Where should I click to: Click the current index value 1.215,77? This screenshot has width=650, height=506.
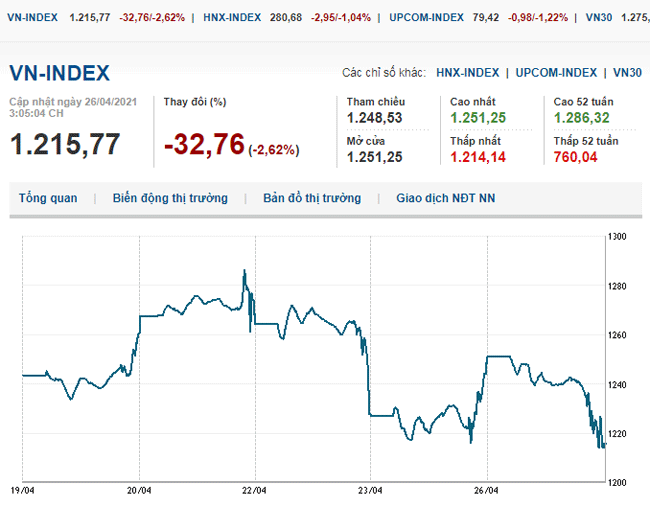(65, 144)
